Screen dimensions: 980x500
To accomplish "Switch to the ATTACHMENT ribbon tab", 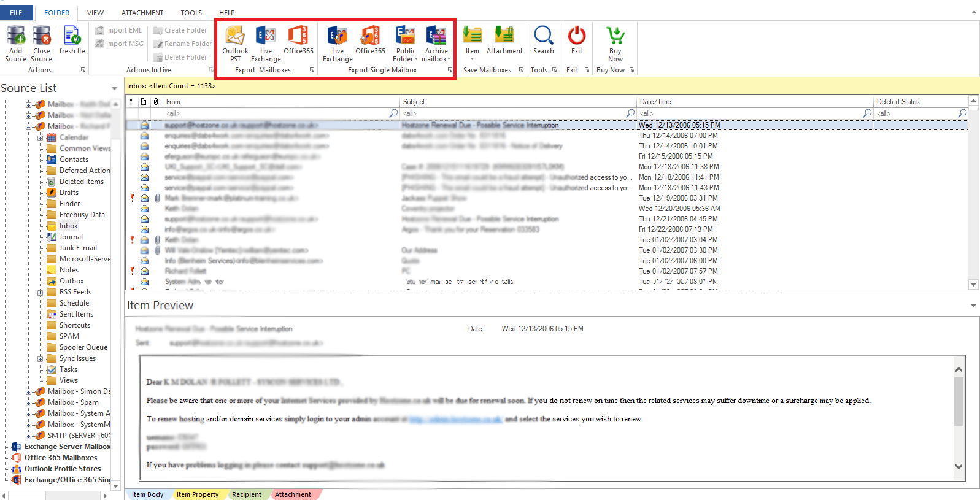I will pos(142,13).
